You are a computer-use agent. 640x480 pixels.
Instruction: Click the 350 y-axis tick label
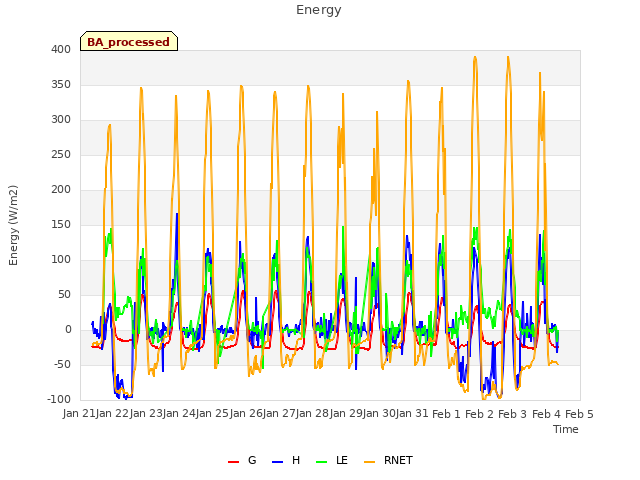tap(61, 84)
